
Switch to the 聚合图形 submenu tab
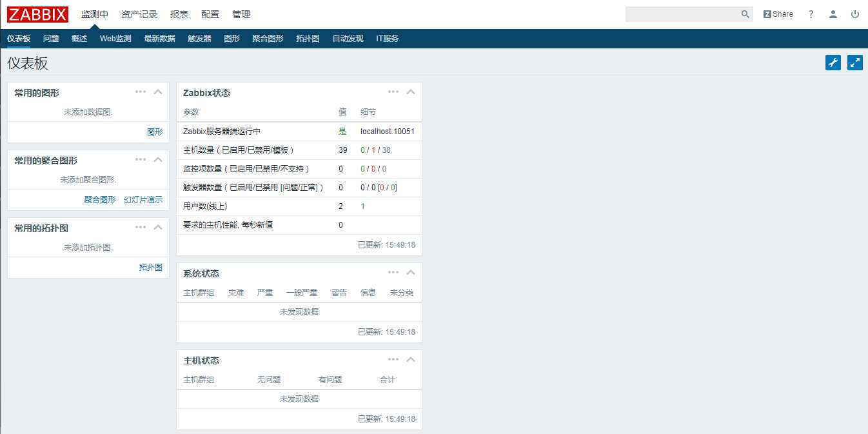[268, 39]
